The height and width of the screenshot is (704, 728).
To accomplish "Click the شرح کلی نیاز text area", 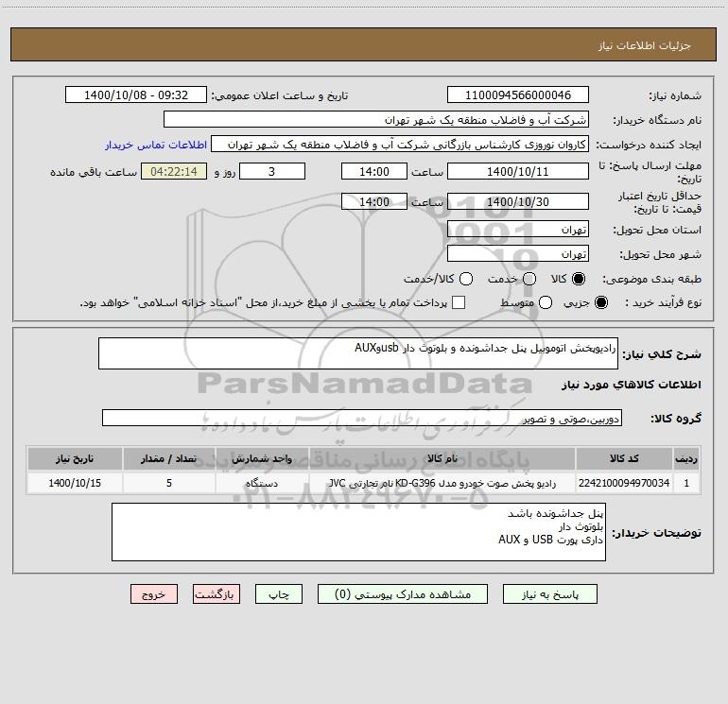I will click(358, 353).
